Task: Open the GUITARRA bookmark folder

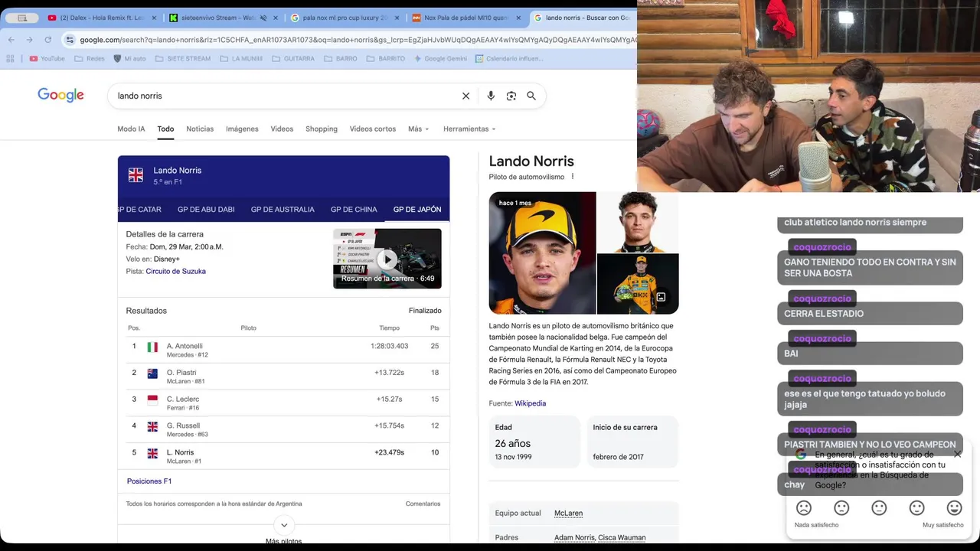Action: pyautogui.click(x=292, y=58)
